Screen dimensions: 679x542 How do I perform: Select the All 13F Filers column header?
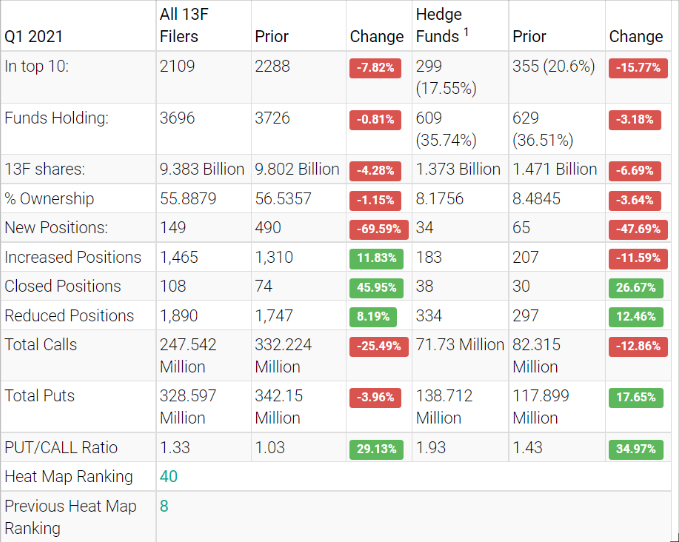point(193,26)
